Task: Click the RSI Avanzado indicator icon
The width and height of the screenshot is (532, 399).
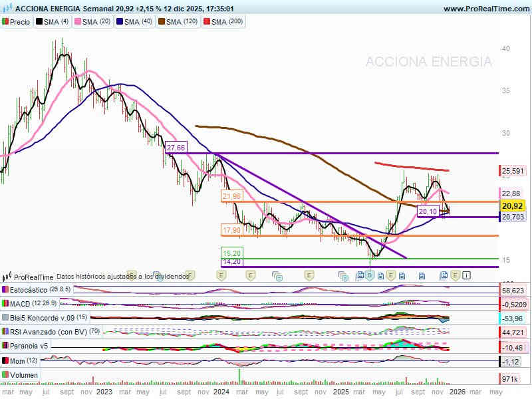Action: coord(5,332)
